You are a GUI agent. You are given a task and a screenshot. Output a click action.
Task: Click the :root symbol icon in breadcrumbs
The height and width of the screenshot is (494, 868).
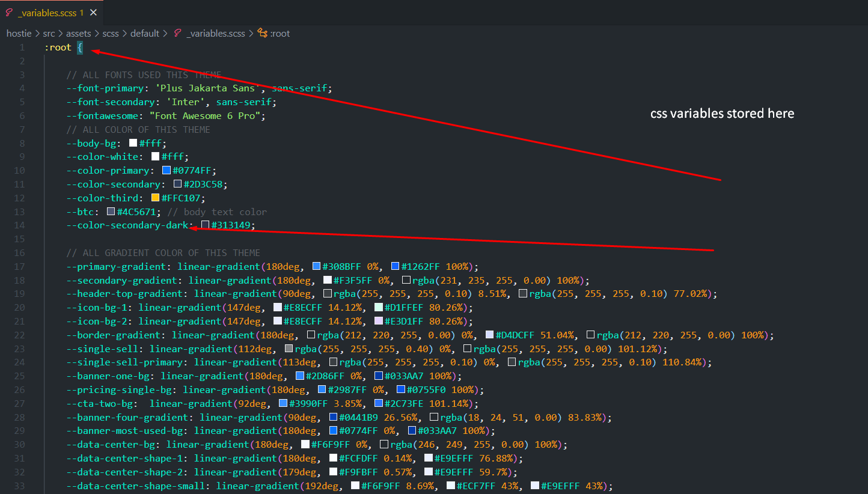coord(262,34)
